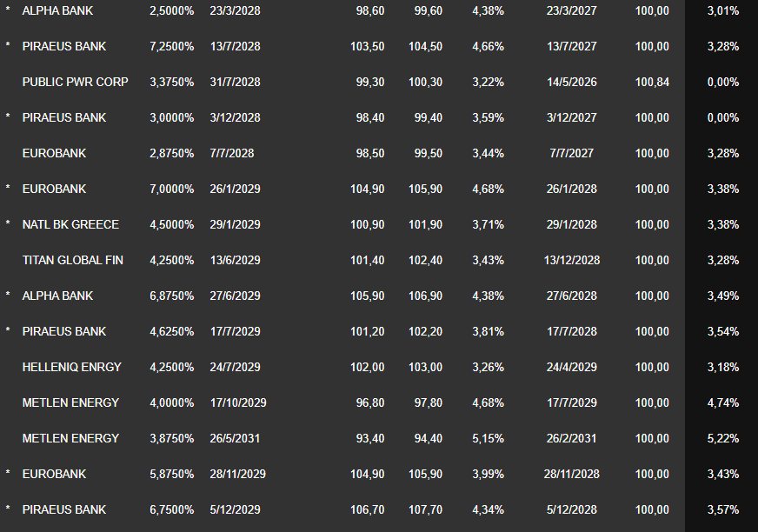Select PIRAEUS BANK name with 4,6250% coupon
This screenshot has width=758, height=532.
coord(63,331)
